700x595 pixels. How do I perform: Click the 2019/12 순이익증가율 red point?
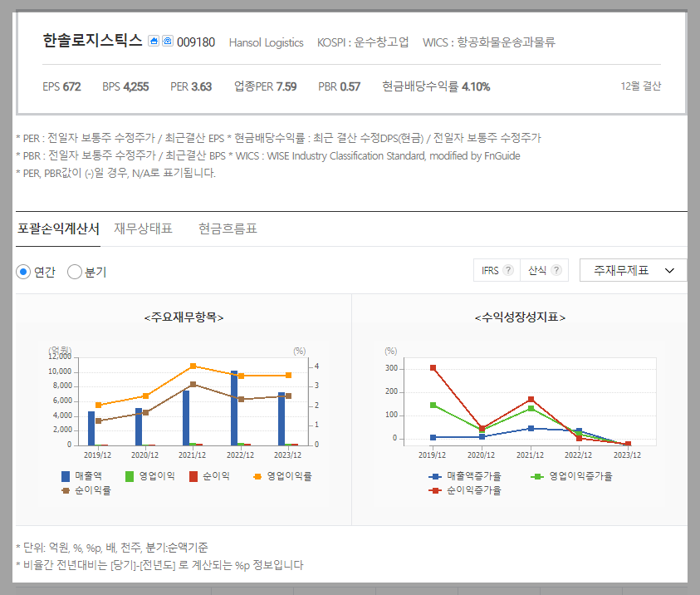coord(433,367)
